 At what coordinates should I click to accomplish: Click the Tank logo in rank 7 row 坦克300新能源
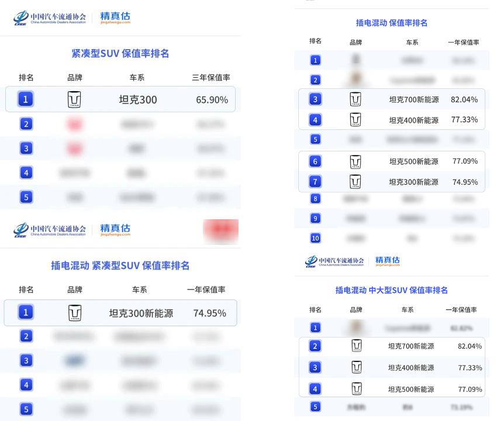(355, 182)
